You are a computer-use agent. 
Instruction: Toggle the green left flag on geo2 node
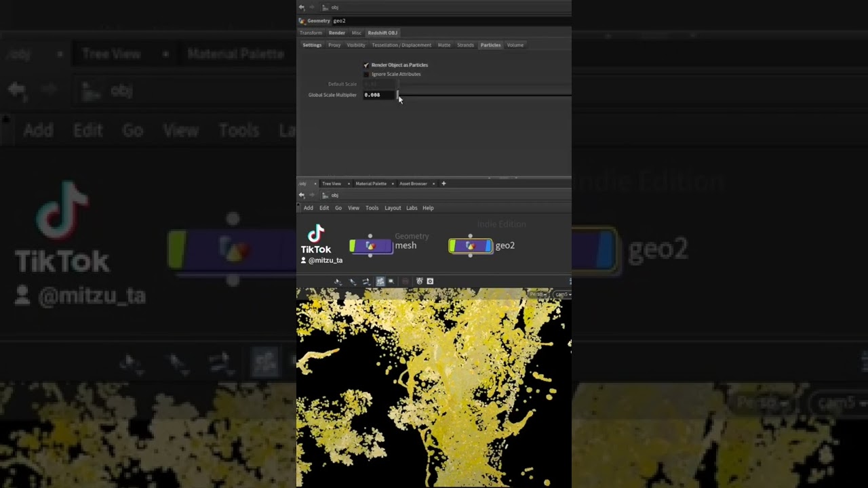[x=452, y=246]
